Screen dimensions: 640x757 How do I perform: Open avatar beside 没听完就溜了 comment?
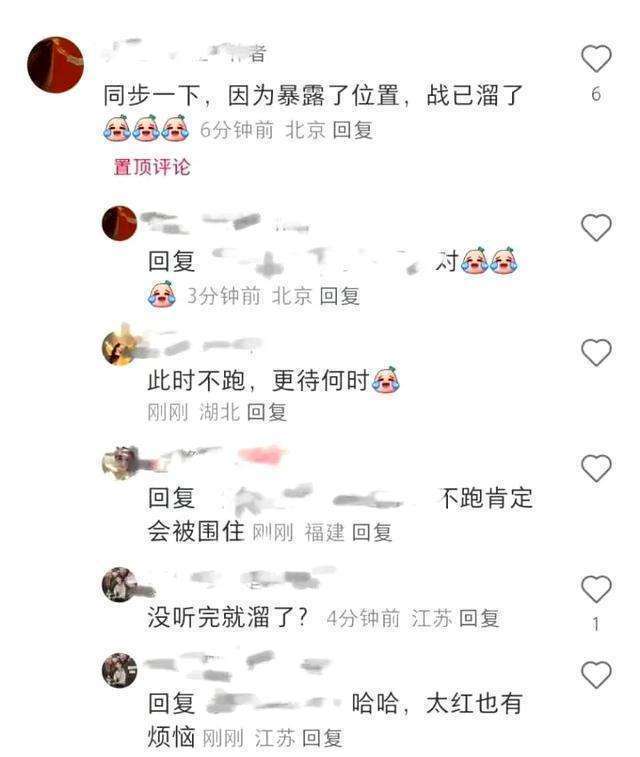point(119,585)
